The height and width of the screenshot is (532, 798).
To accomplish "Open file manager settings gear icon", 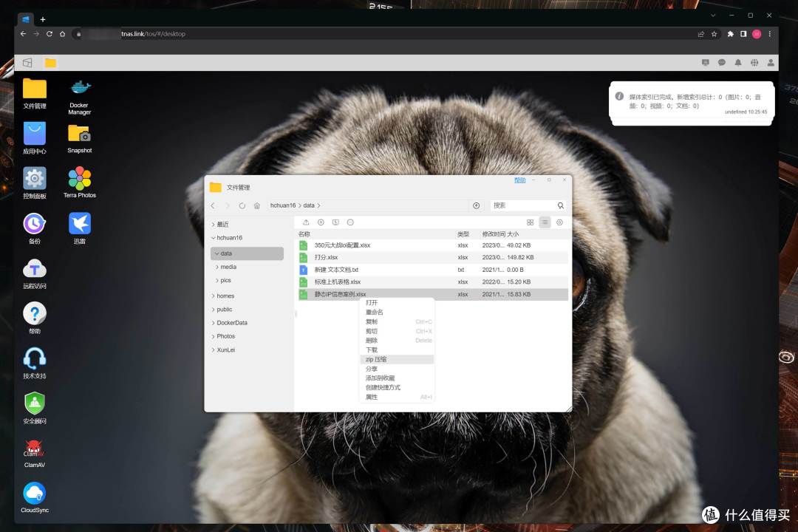I will click(x=559, y=222).
